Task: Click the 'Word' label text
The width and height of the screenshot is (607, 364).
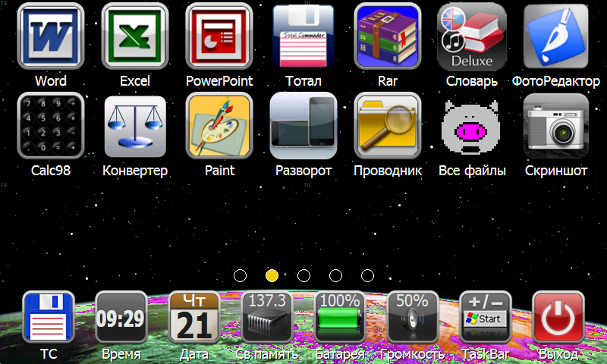Action: [x=51, y=81]
